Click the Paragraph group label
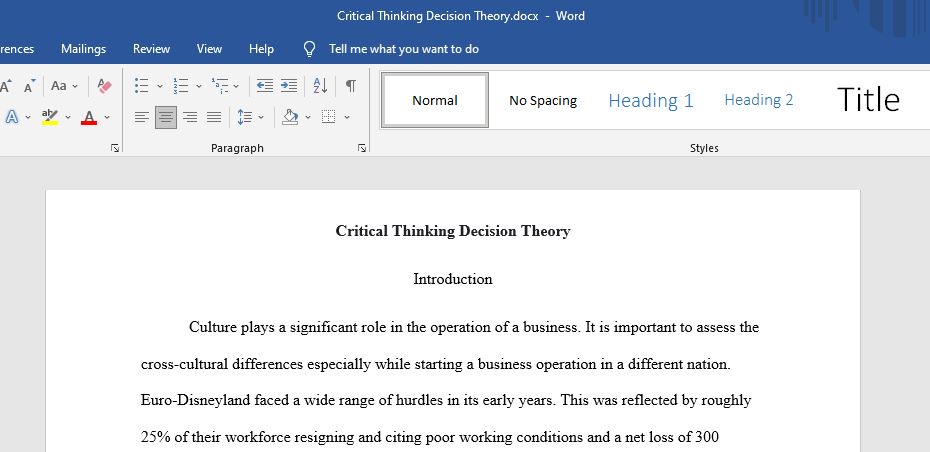 (x=237, y=148)
